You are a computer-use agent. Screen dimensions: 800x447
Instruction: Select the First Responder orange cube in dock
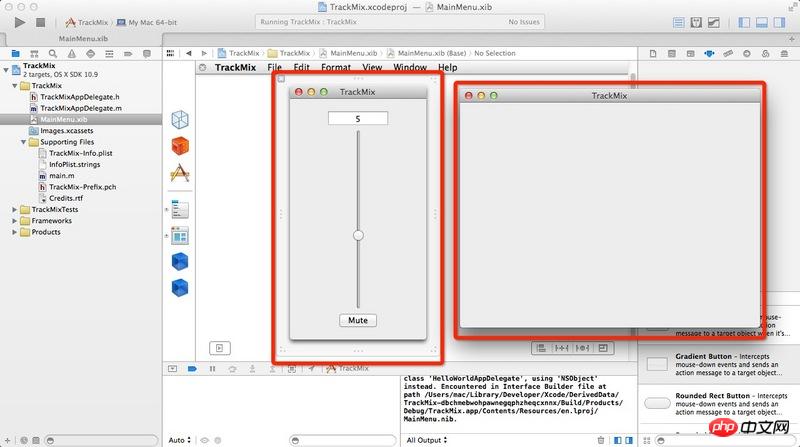point(180,146)
